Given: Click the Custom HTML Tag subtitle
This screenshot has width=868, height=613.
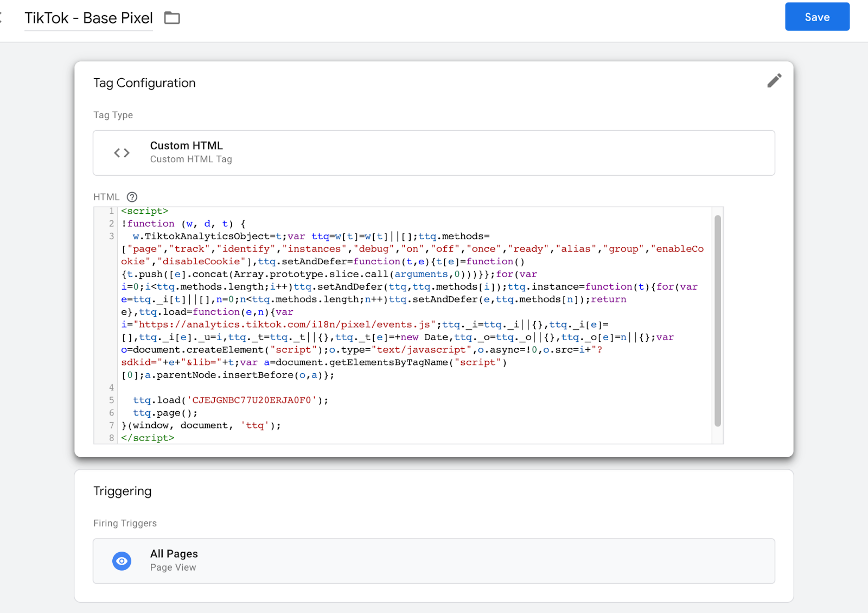Looking at the screenshot, I should [191, 159].
